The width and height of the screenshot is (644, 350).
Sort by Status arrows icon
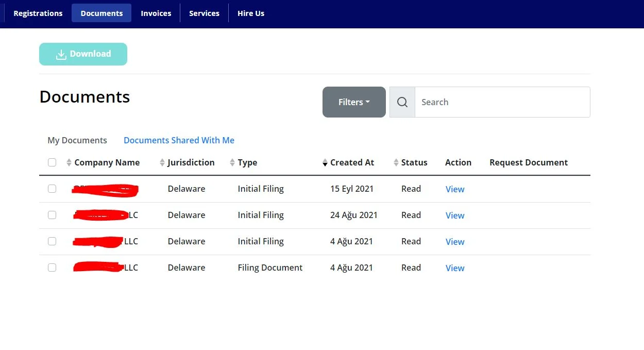point(396,163)
